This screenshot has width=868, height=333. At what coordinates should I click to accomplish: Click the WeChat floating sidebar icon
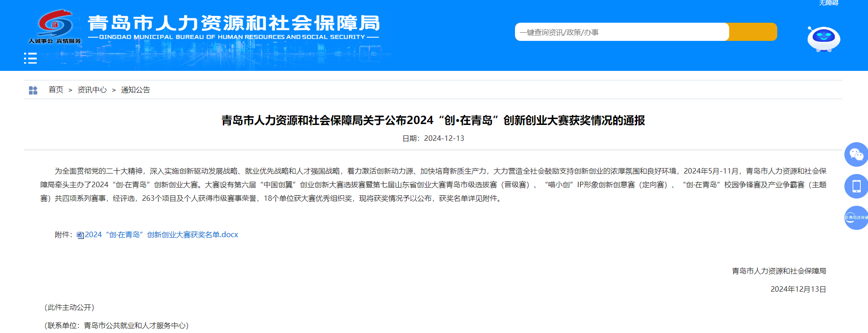(x=856, y=154)
